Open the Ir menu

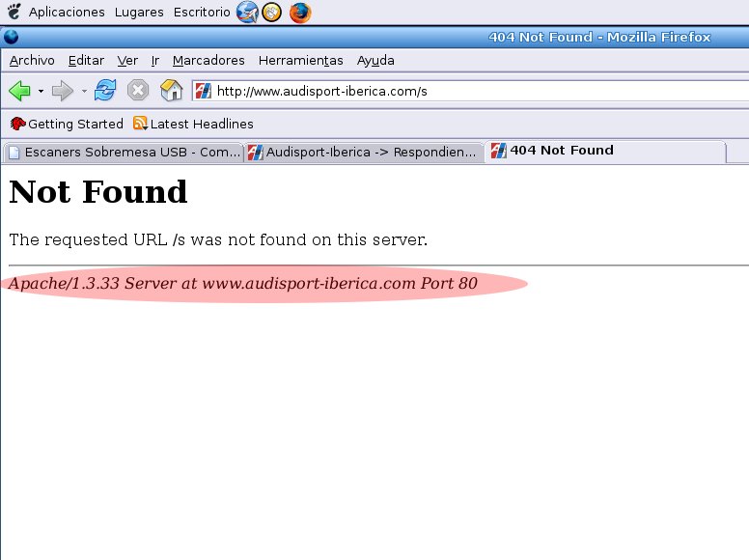pos(155,61)
